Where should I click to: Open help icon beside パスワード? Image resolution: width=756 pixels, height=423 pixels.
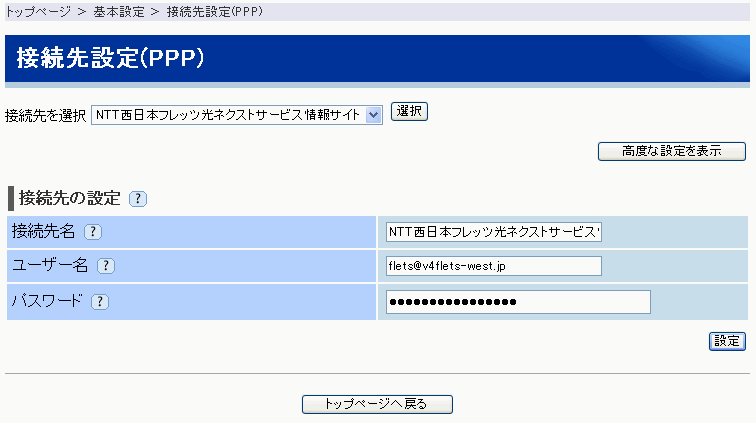(100, 302)
